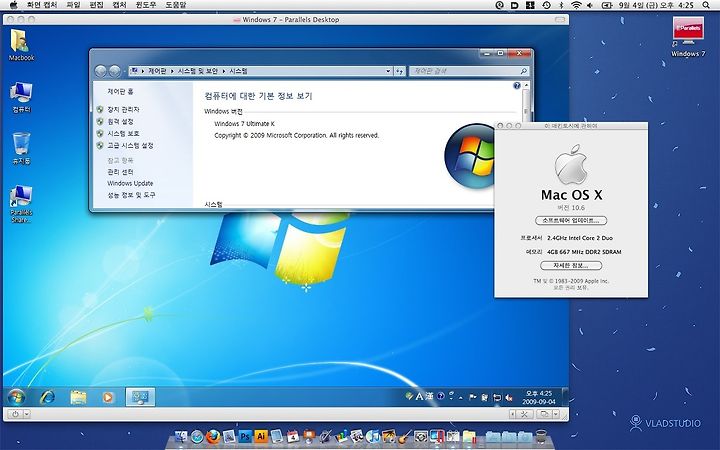This screenshot has width=720, height=450.
Task: Open Firefox from the Dock
Action: click(213, 437)
